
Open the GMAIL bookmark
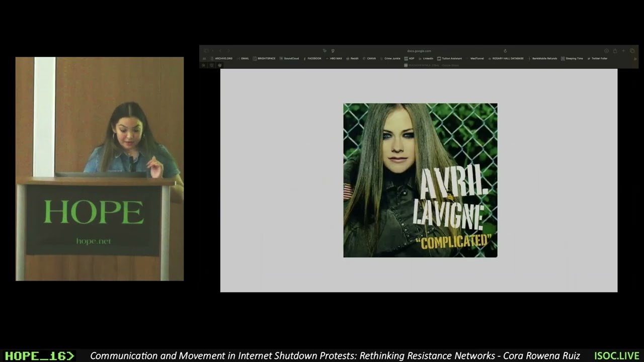243,58
